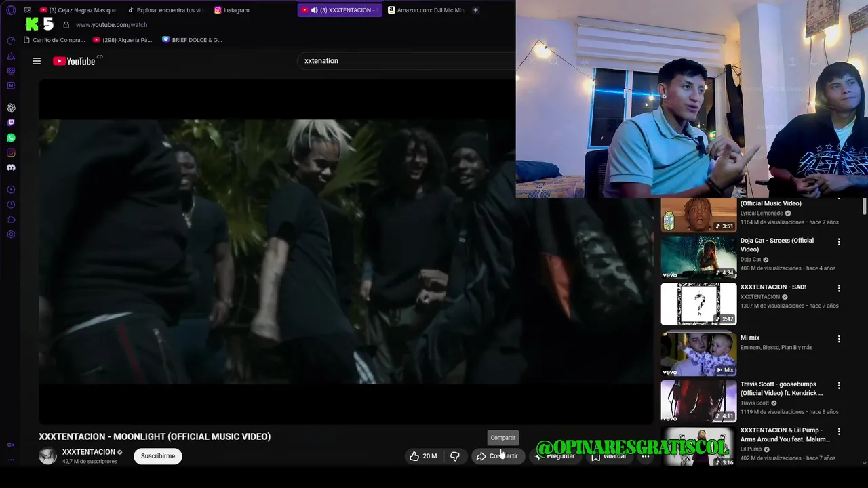Click the site lock icon in the address bar
This screenshot has height=488, width=868.
[66, 25]
